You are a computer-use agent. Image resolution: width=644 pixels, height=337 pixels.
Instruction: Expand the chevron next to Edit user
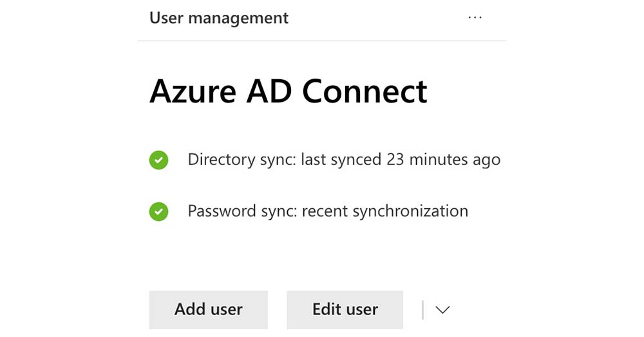442,310
